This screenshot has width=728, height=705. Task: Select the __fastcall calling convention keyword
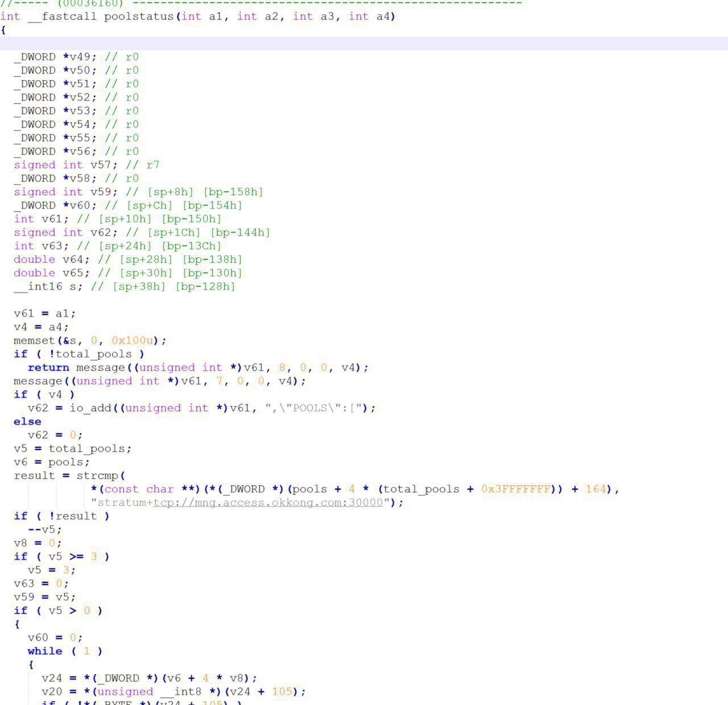click(62, 17)
